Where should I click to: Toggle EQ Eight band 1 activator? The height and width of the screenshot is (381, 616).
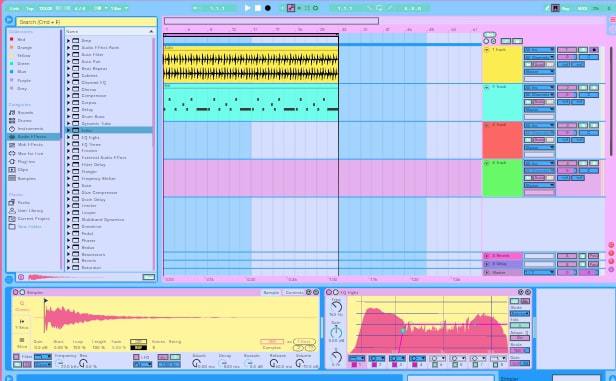click(x=354, y=365)
